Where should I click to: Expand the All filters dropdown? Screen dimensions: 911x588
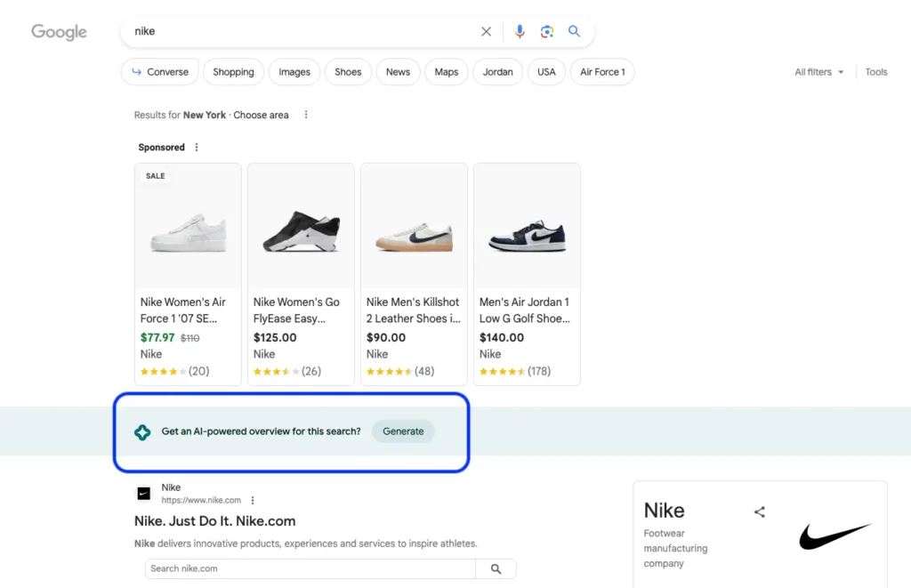(818, 72)
